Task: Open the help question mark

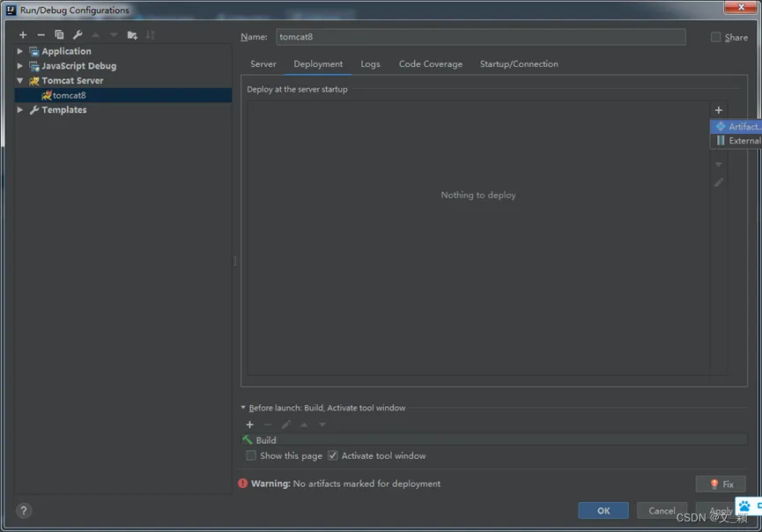Action: coord(23,511)
